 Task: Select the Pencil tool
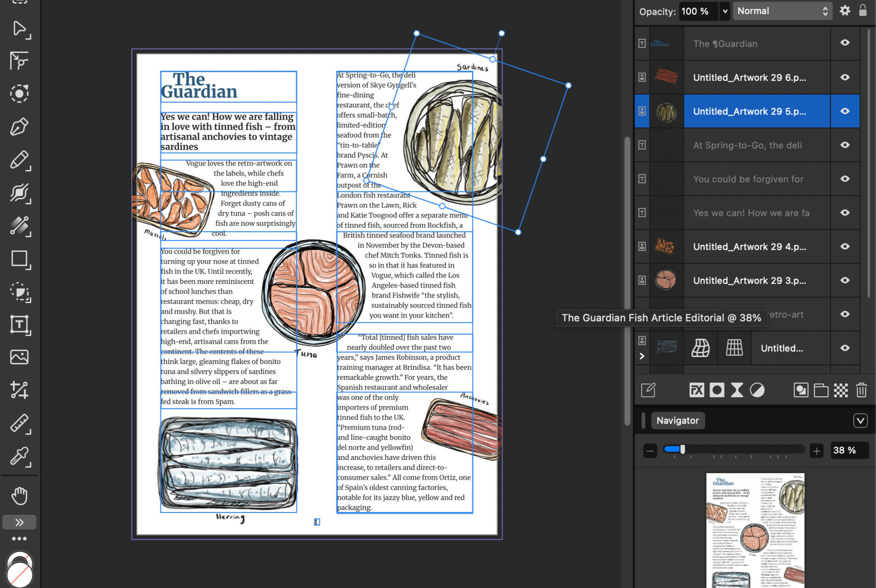coord(20,160)
